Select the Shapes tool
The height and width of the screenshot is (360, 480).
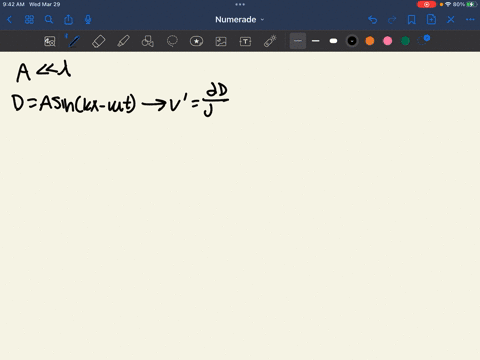pos(148,41)
